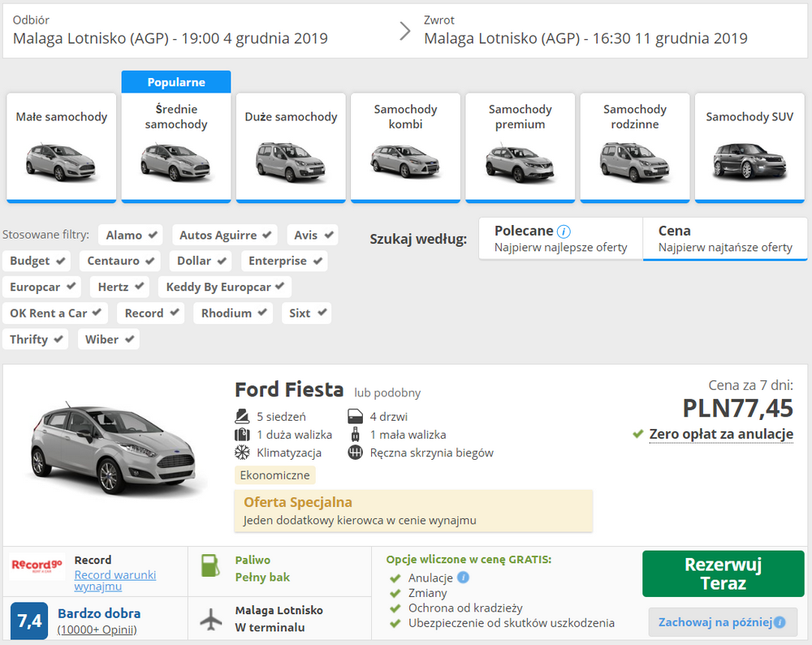Click the Rezerwuj Teraz button
The height and width of the screenshot is (645, 812).
pyautogui.click(x=723, y=574)
